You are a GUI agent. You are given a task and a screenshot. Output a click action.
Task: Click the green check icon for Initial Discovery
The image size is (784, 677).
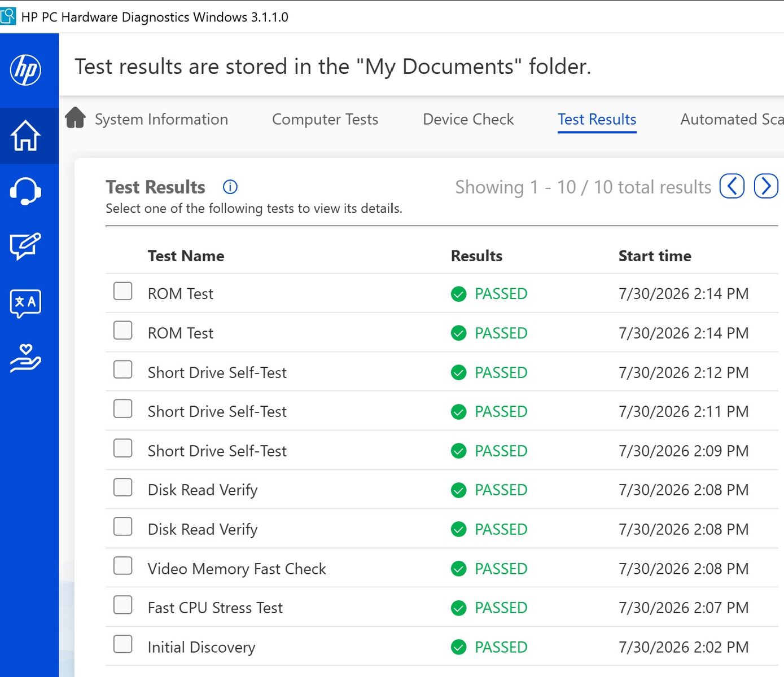[x=459, y=647]
